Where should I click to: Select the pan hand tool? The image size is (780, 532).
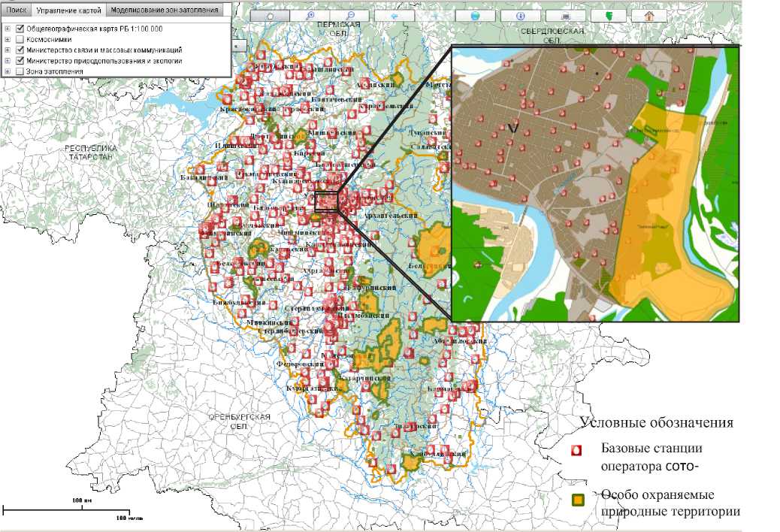click(x=270, y=16)
